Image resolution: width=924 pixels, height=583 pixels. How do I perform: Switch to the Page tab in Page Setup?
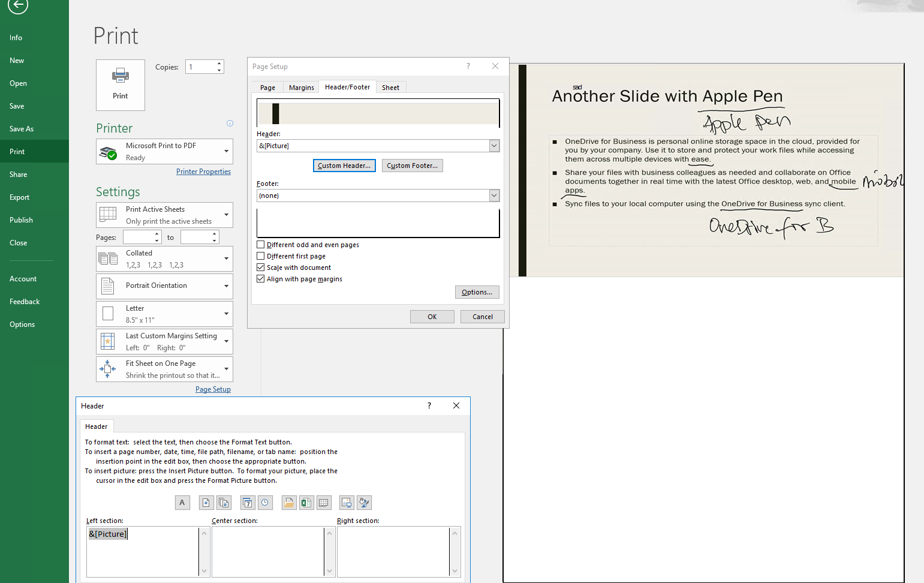[x=267, y=88]
